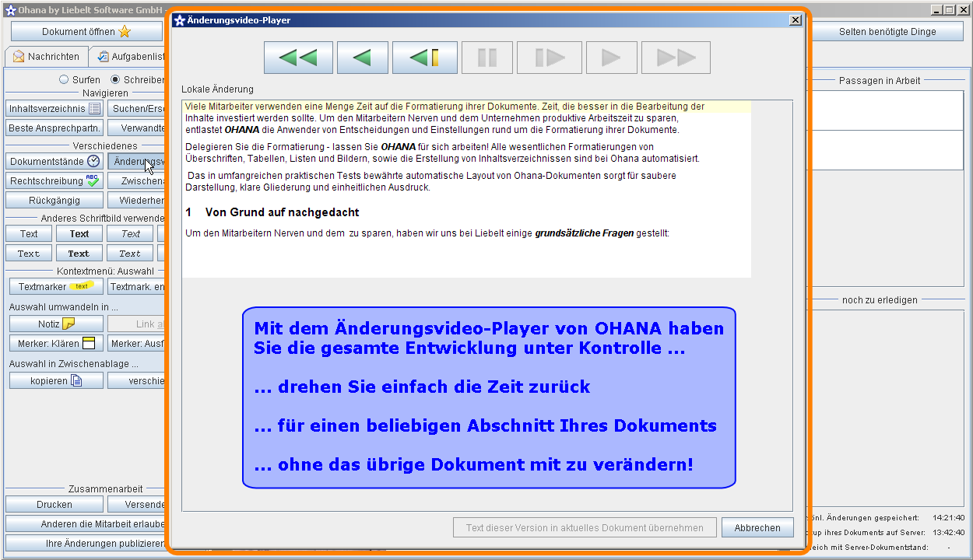Cancel the player with Abbrechen
Image resolution: width=973 pixels, height=560 pixels.
point(757,527)
